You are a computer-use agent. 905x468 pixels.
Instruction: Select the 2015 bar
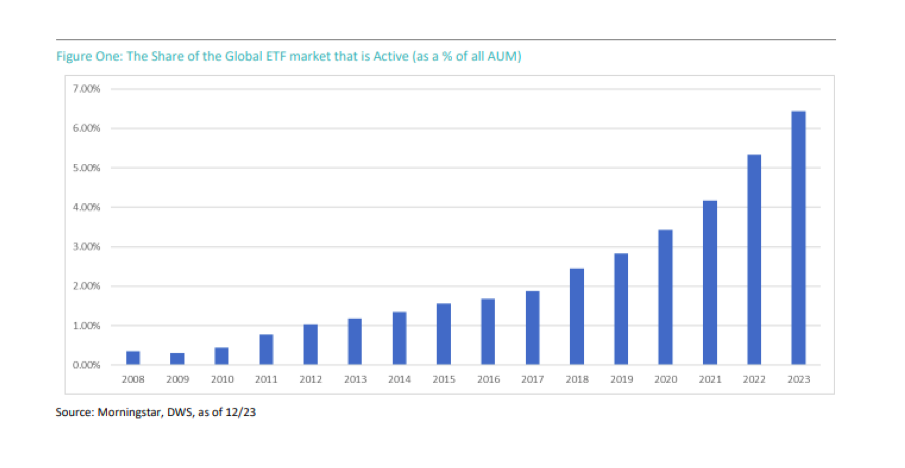click(444, 334)
